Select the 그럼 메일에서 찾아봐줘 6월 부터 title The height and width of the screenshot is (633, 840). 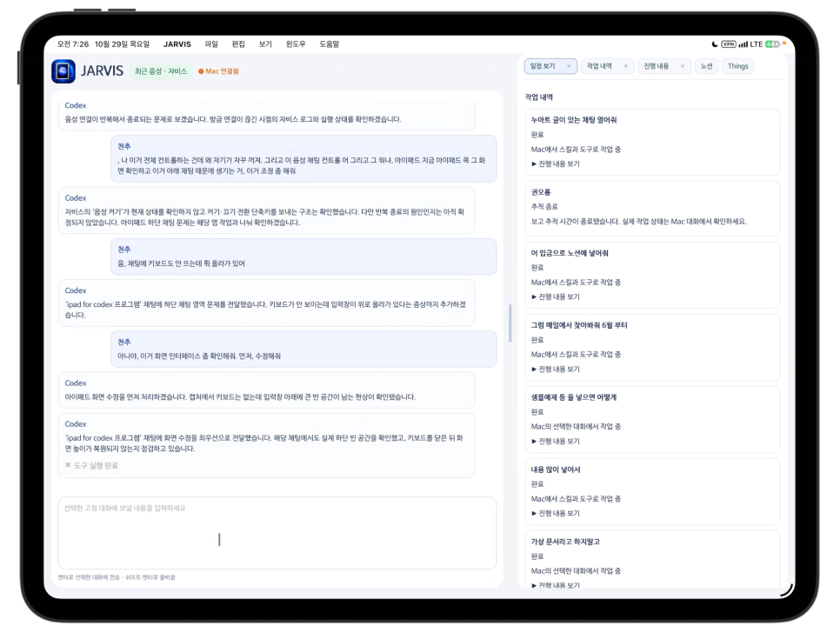pos(578,325)
